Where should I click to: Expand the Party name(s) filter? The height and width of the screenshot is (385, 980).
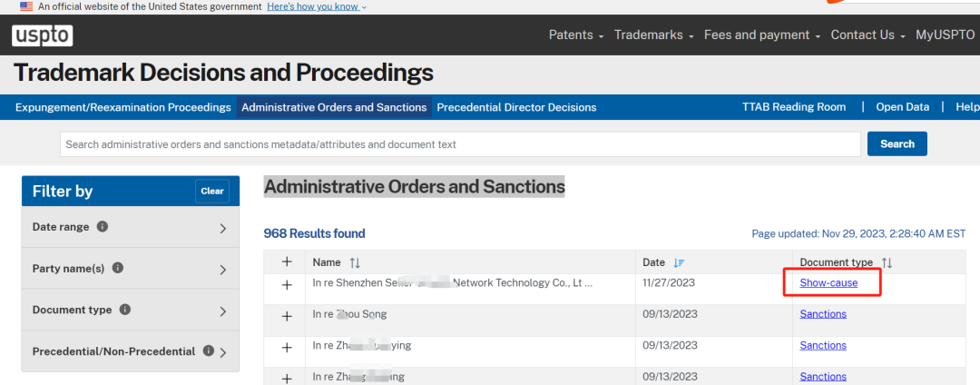pyautogui.click(x=131, y=268)
